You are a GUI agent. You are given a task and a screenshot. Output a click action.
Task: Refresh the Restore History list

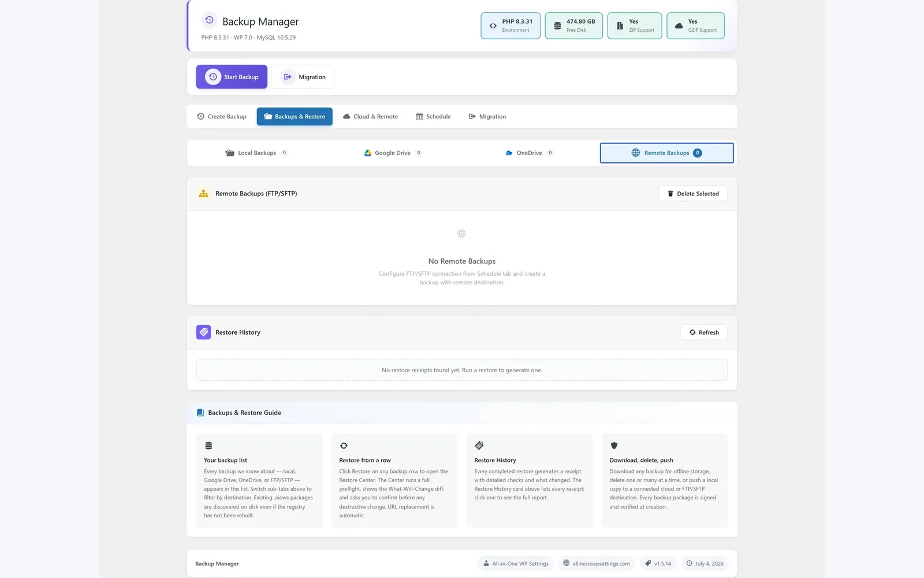click(704, 332)
